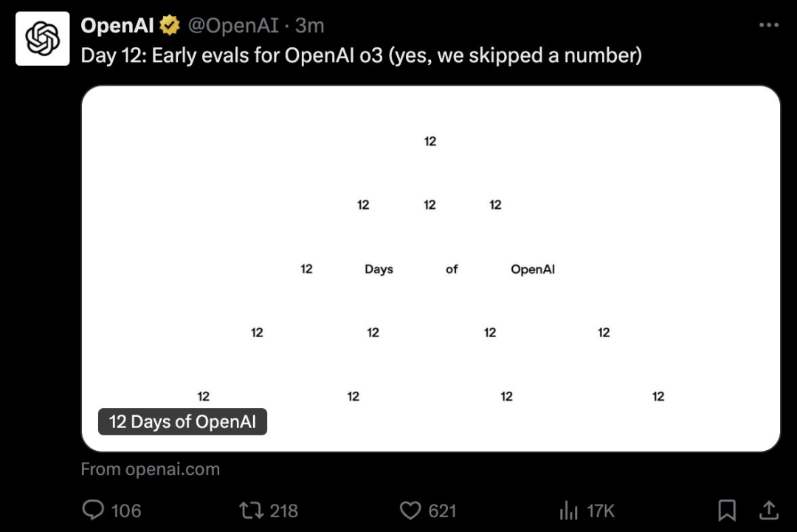
Task: Click the top 12 at the pyramid apex
Action: pos(430,141)
